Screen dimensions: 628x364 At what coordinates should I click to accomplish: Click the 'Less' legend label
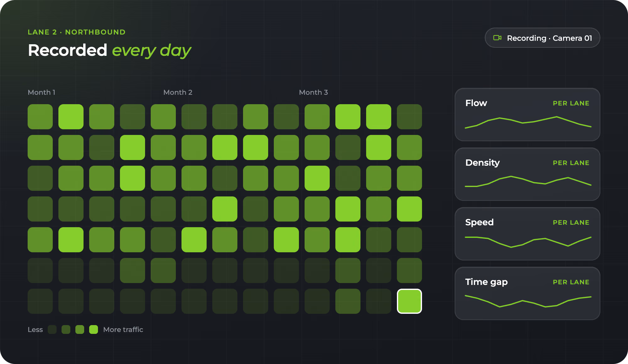pos(35,329)
